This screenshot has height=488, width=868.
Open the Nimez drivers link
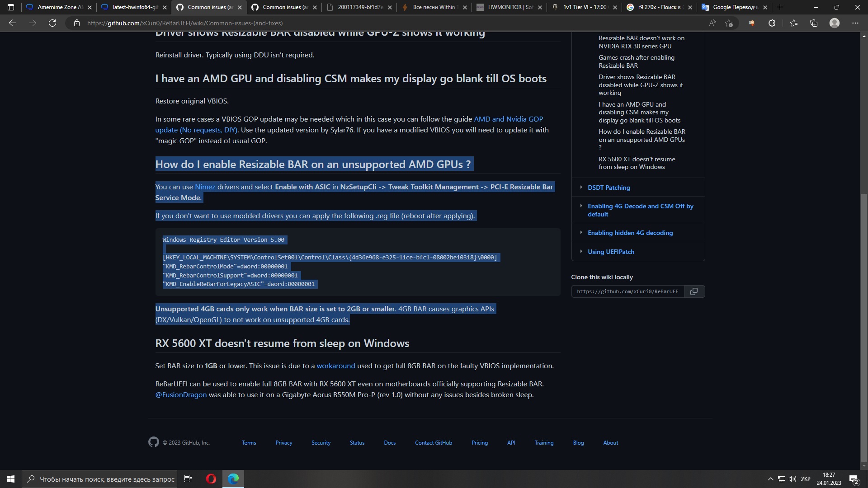click(206, 187)
